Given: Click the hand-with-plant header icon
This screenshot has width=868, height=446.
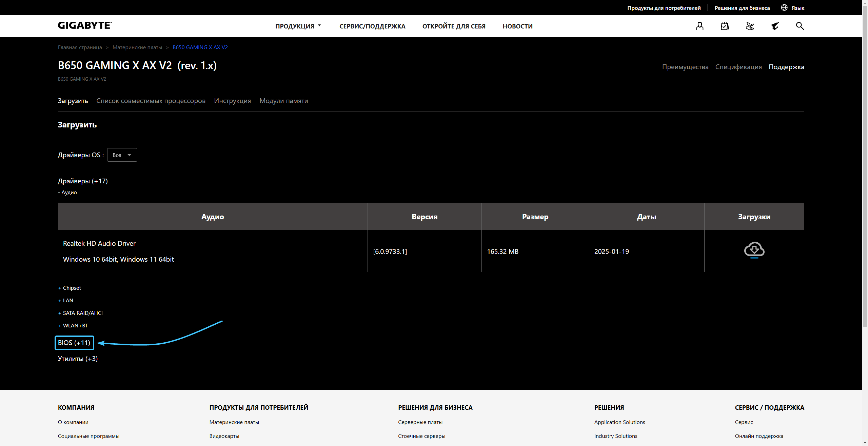Looking at the screenshot, I should [750, 26].
